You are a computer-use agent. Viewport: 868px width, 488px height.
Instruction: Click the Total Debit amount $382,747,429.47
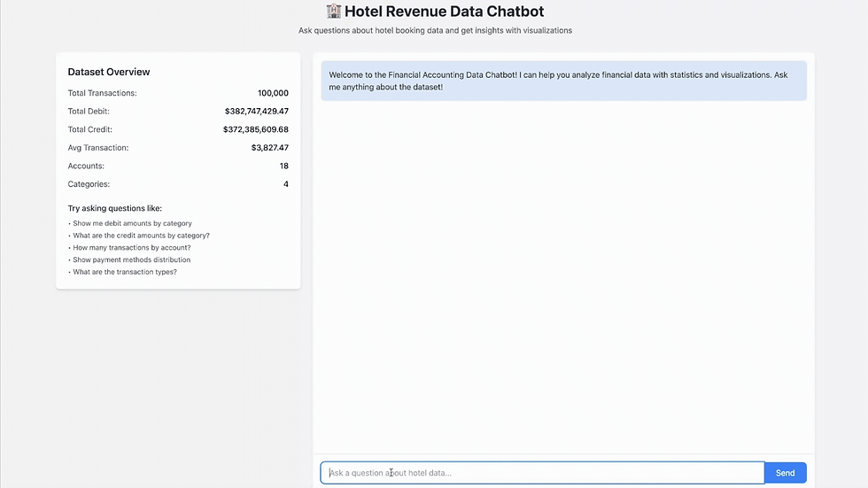pyautogui.click(x=257, y=112)
